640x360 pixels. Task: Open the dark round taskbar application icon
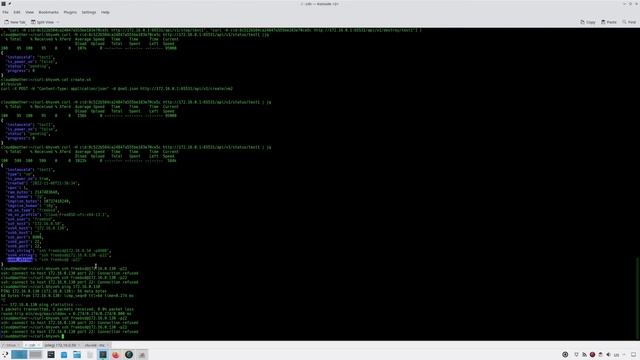(x=129, y=355)
